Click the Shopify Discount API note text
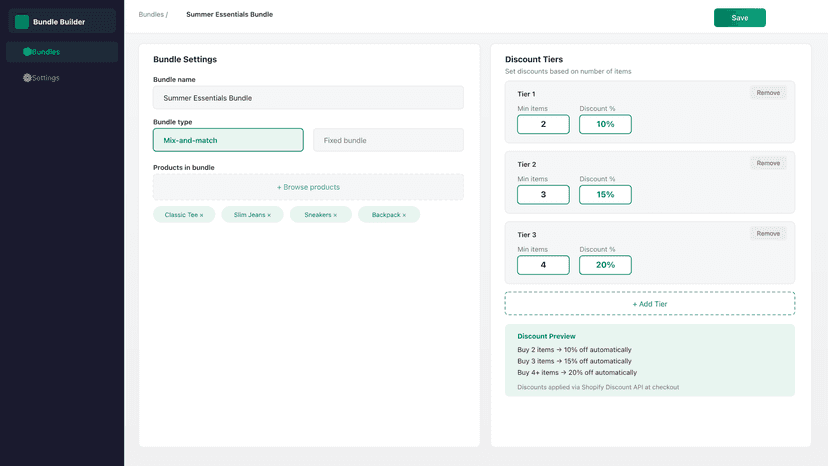828x466 pixels. pos(598,387)
